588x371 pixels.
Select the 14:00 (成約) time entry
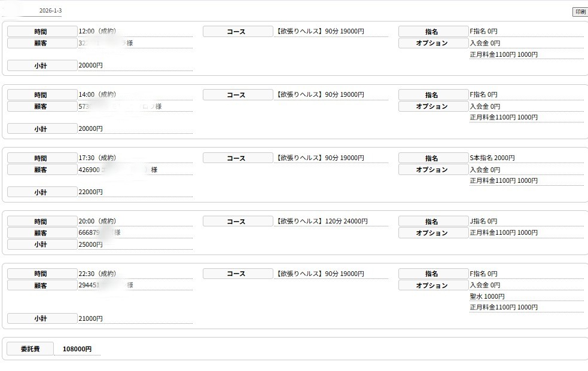pyautogui.click(x=97, y=94)
